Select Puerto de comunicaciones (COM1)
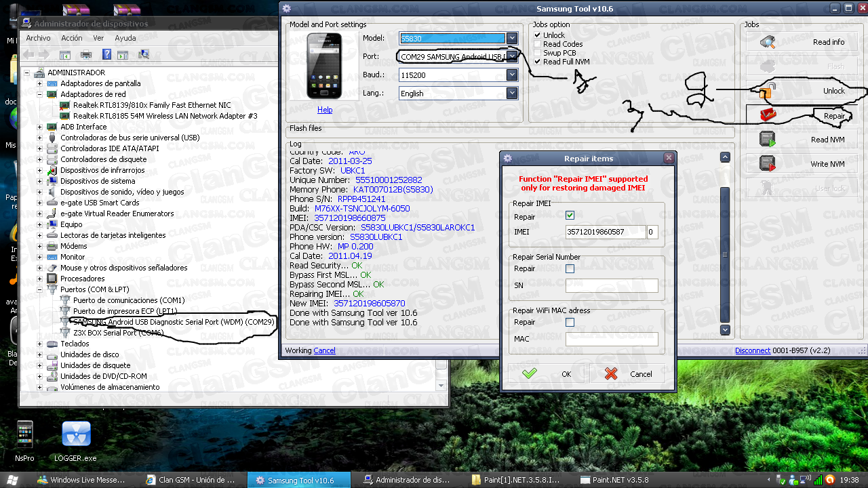Image resolution: width=868 pixels, height=488 pixels. [x=129, y=300]
